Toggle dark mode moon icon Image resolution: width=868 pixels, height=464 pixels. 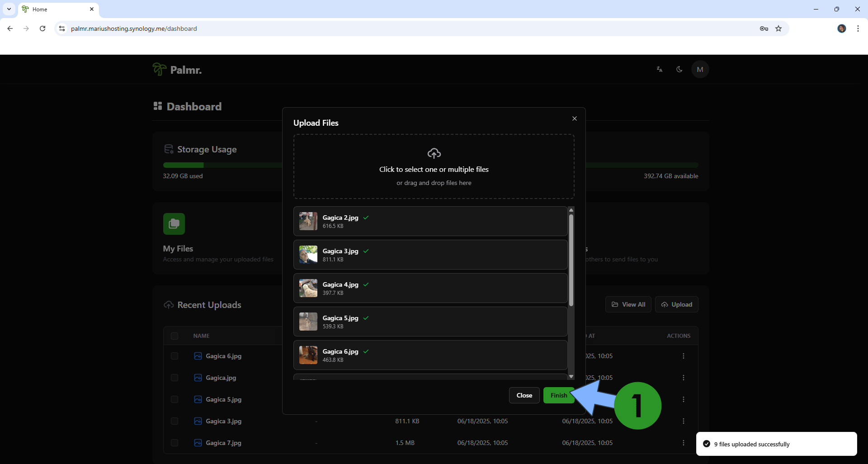(x=679, y=69)
